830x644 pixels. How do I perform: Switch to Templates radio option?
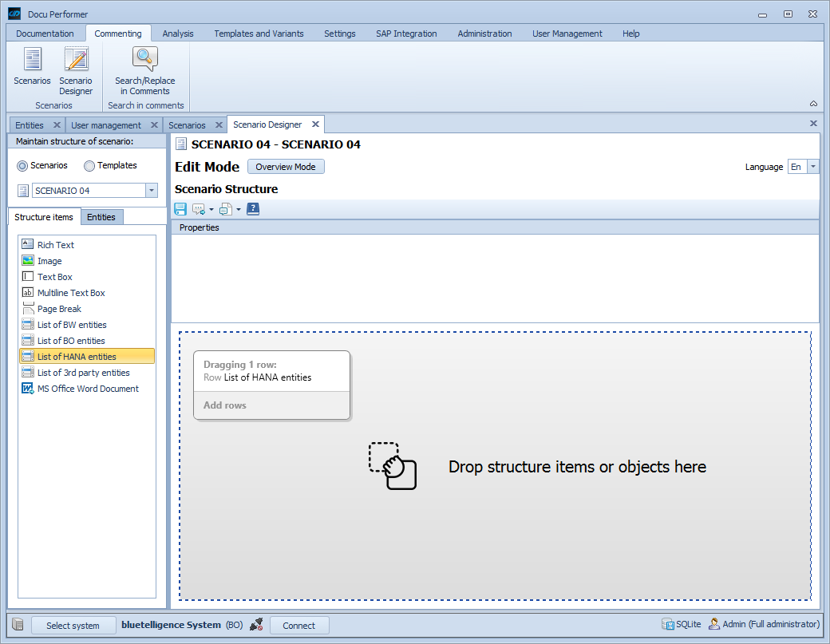tap(88, 165)
